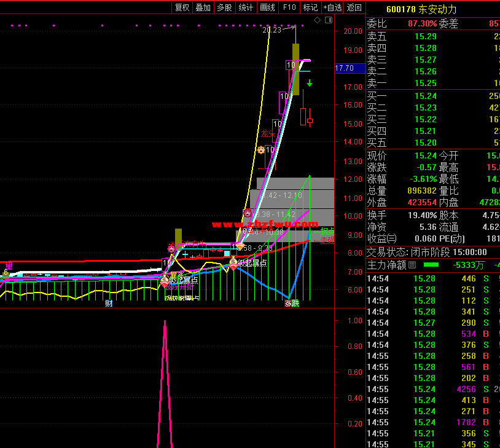Viewport: 500px width, 448px height.
Task: Click the 换手 19.40% value
Action: tap(422, 215)
